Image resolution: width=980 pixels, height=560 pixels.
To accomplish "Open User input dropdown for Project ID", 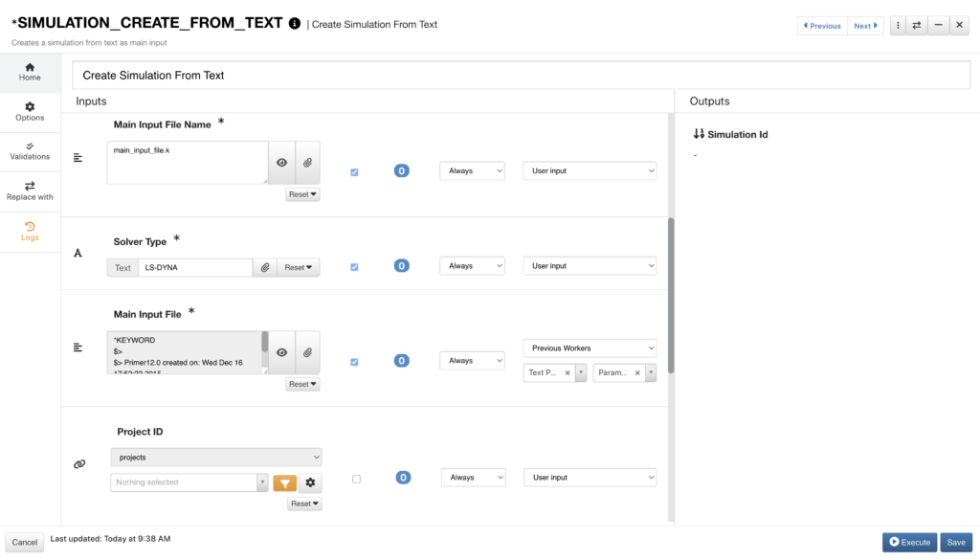I will pyautogui.click(x=590, y=478).
